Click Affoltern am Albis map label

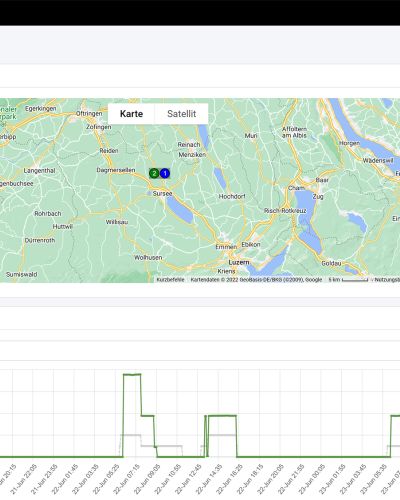click(294, 132)
